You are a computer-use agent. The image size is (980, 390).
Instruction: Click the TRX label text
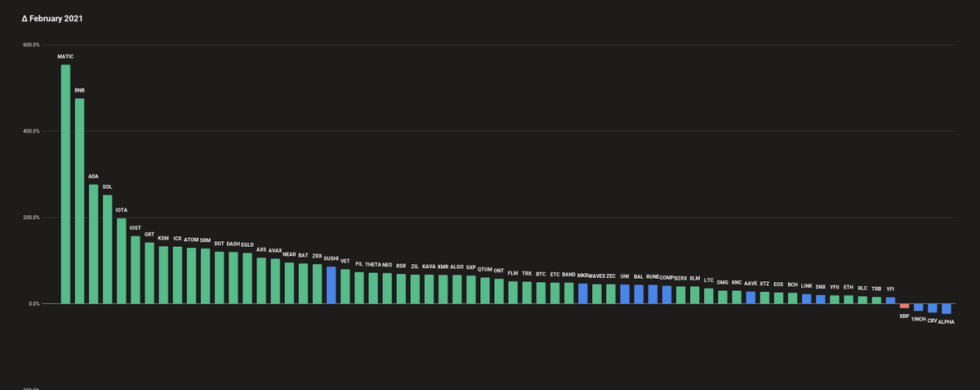click(x=527, y=274)
